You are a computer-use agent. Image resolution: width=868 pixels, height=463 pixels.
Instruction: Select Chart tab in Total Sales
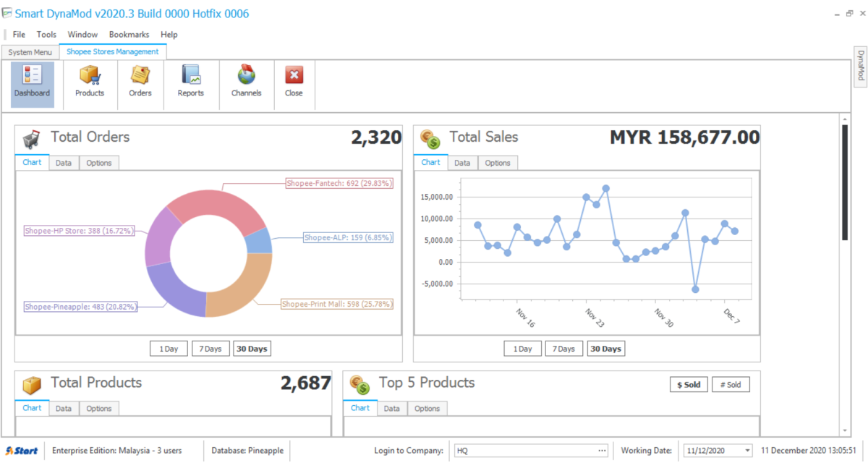pyautogui.click(x=430, y=162)
